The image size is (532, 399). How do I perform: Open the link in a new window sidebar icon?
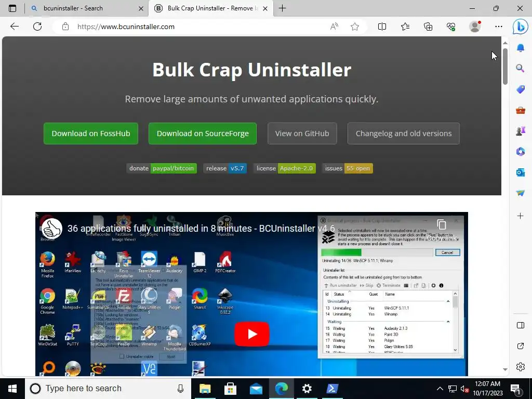521,346
